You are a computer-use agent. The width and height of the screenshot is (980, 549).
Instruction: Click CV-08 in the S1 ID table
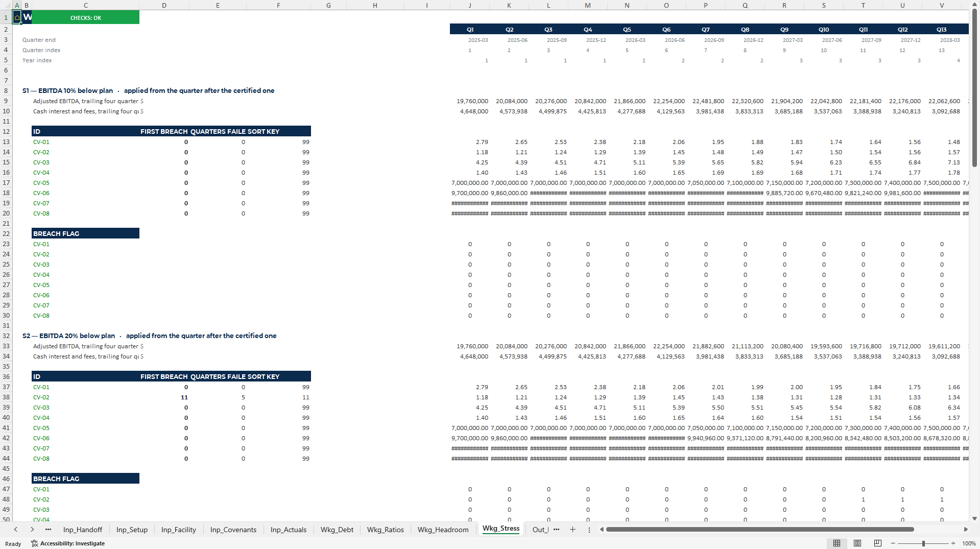41,213
